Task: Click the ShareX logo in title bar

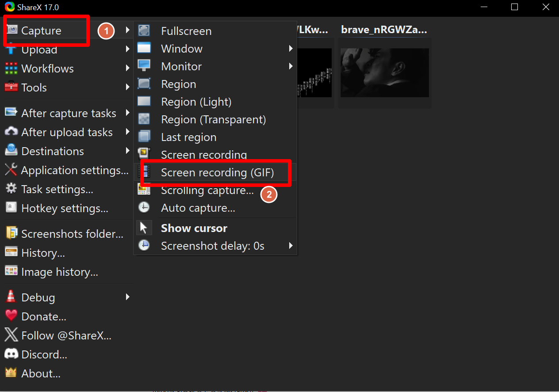Action: tap(9, 7)
